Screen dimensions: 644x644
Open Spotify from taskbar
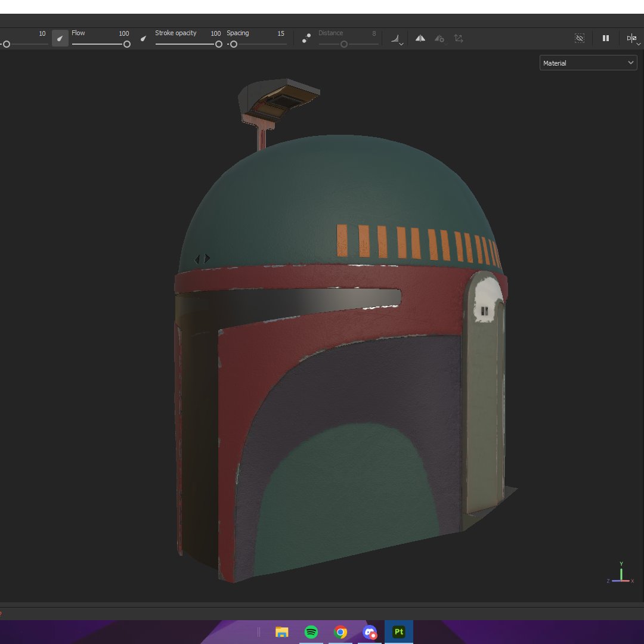311,631
